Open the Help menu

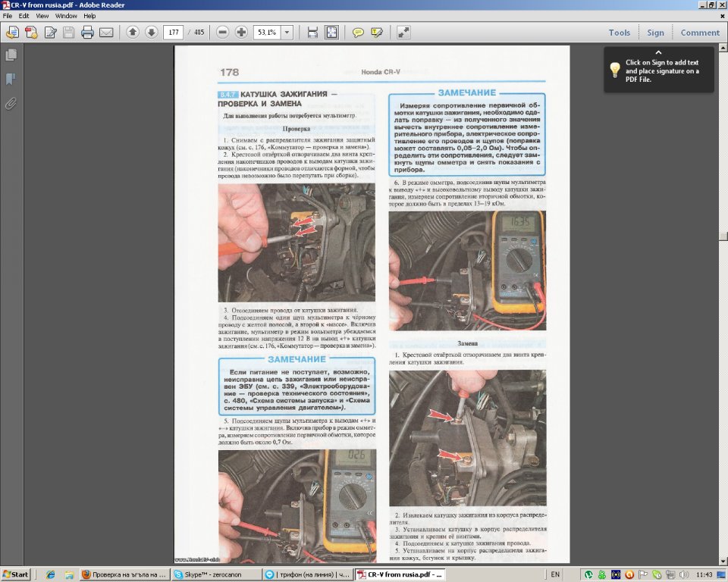tap(89, 16)
